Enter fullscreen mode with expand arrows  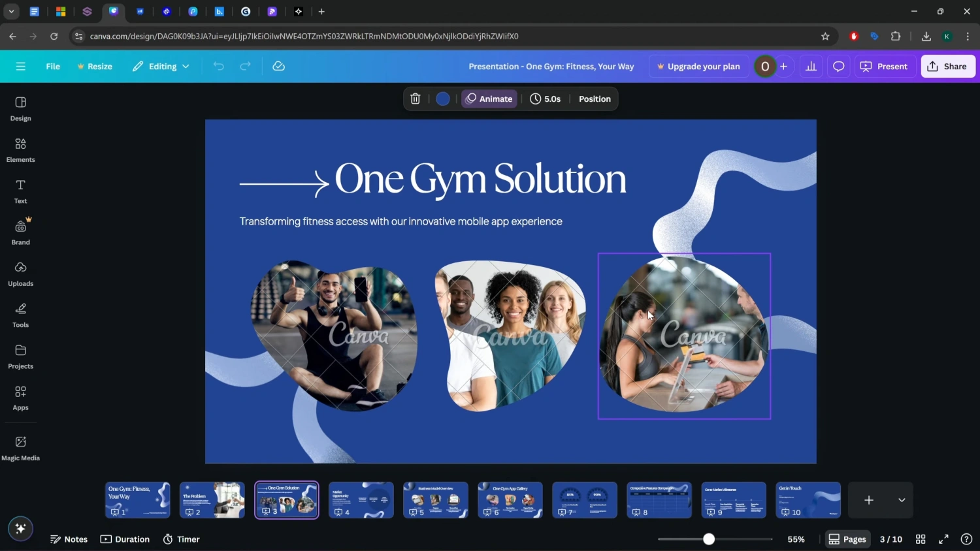[943, 539]
